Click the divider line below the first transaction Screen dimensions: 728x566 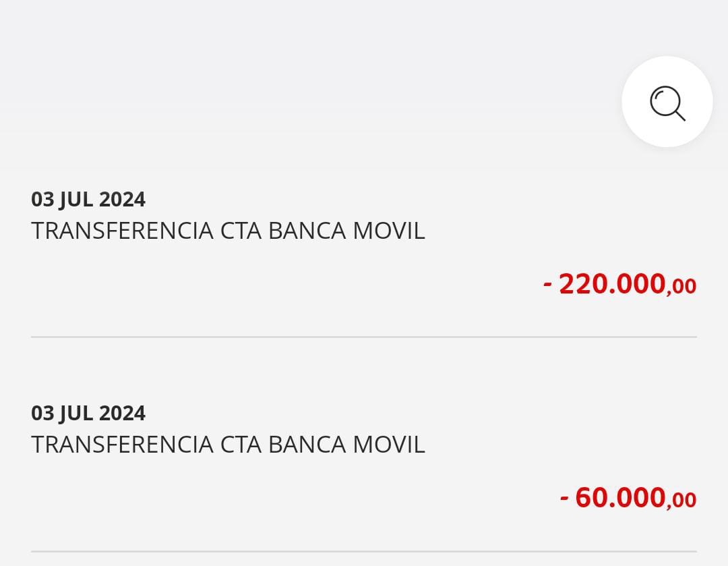364,337
